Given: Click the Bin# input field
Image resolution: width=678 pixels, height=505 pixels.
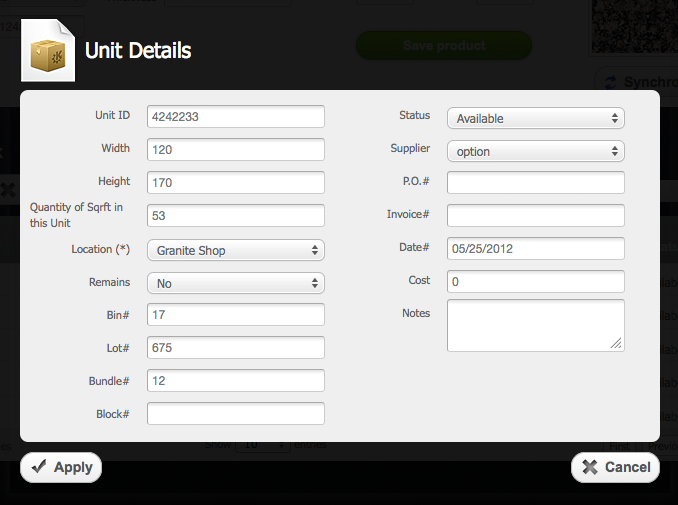Looking at the screenshot, I should [235, 315].
